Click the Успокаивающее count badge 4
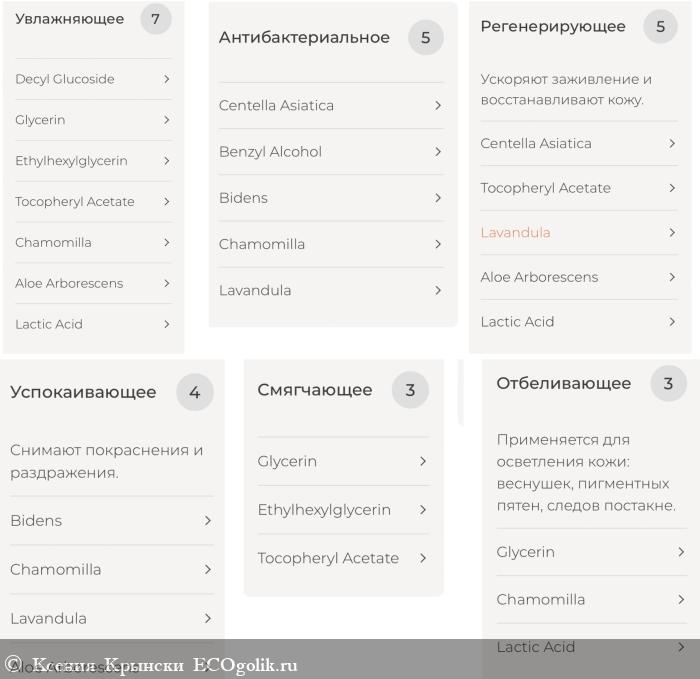 pos(195,393)
